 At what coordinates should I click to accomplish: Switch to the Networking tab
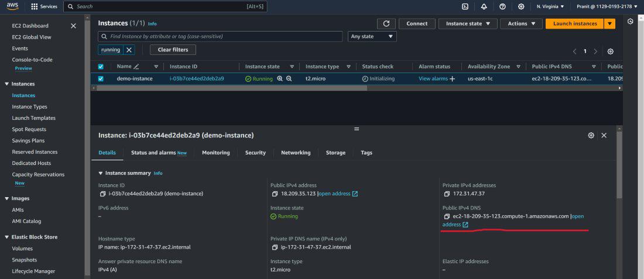click(296, 153)
